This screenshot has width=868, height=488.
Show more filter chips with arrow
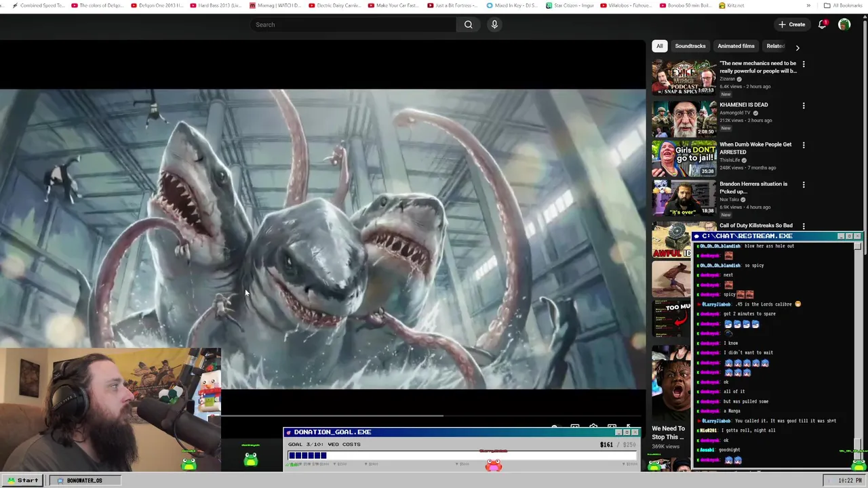click(x=797, y=47)
